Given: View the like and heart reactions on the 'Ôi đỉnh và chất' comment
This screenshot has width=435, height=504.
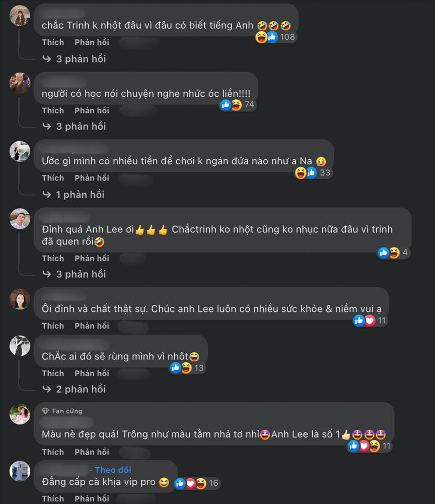Looking at the screenshot, I should pyautogui.click(x=370, y=321).
